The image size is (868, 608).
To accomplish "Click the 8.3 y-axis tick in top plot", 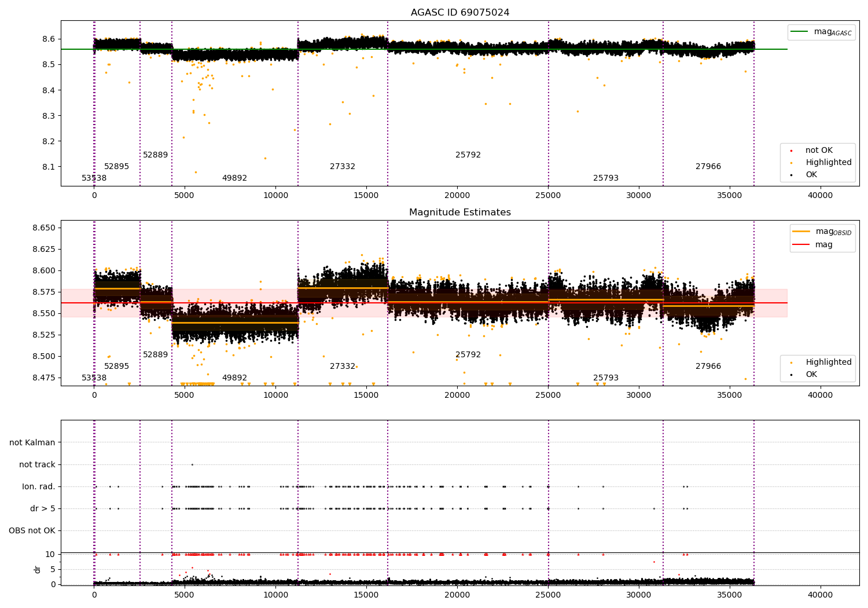I will tap(49, 116).
